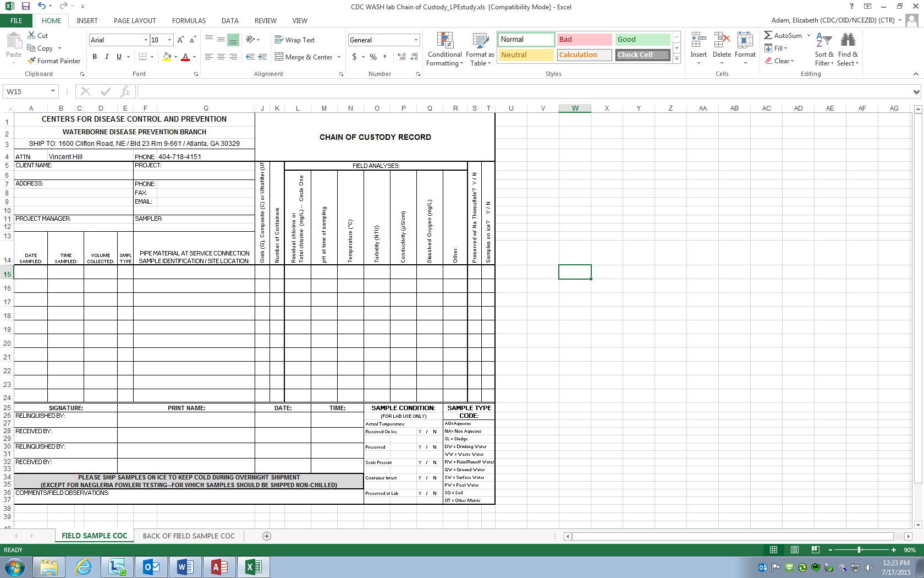This screenshot has width=924, height=578.
Task: Open the PAGE LAYOUT ribbon tab
Action: coord(135,21)
